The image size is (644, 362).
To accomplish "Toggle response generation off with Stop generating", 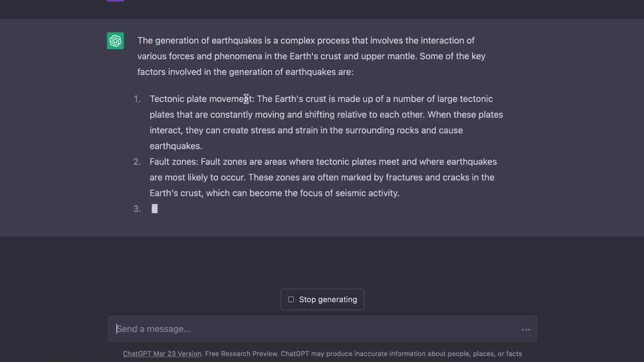I will click(322, 299).
